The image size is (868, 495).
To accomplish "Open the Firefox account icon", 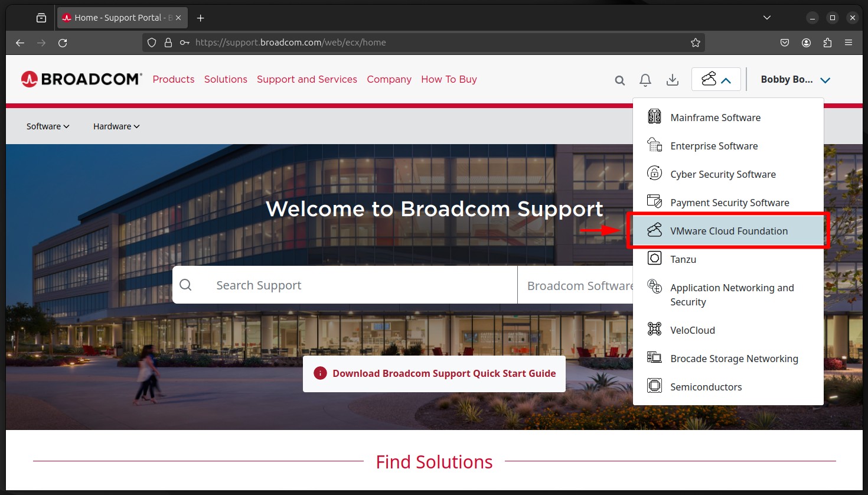I will 806,43.
